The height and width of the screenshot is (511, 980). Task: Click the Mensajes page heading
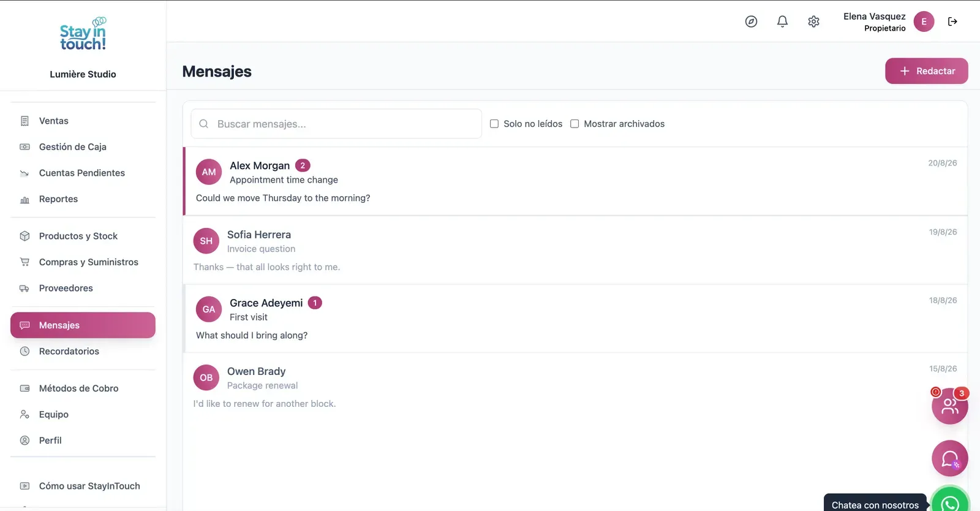[217, 72]
